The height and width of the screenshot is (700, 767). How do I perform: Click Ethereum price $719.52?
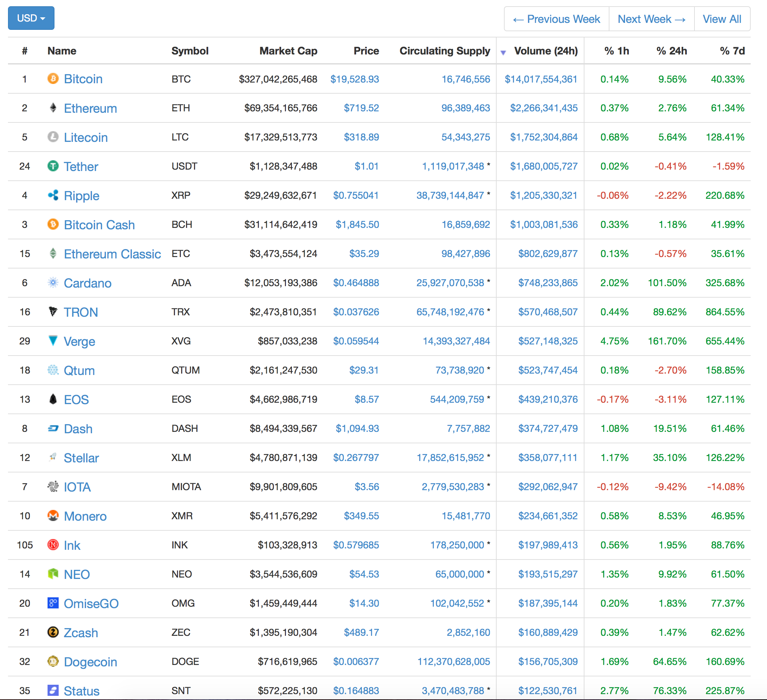361,108
